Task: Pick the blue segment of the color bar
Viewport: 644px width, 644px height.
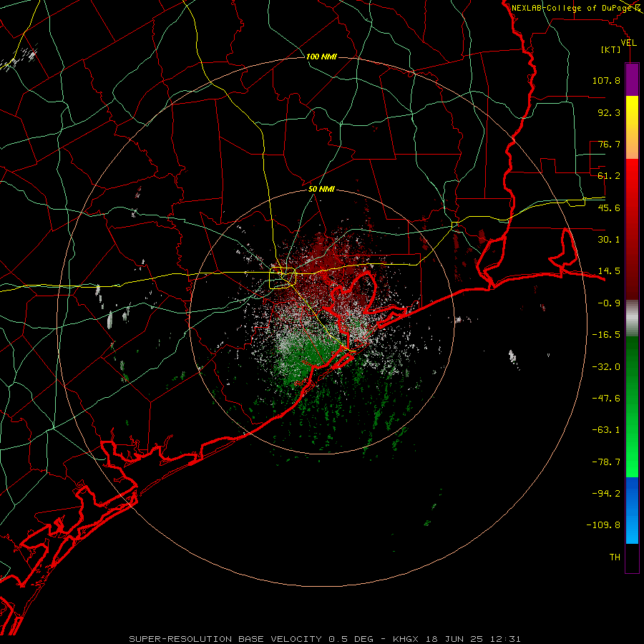Action: pyautogui.click(x=632, y=510)
